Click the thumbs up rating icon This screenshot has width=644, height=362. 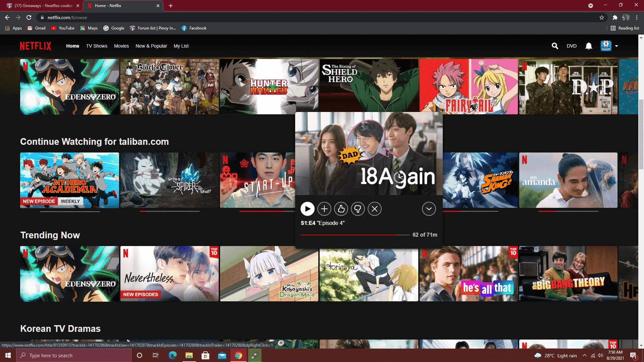coord(341,209)
